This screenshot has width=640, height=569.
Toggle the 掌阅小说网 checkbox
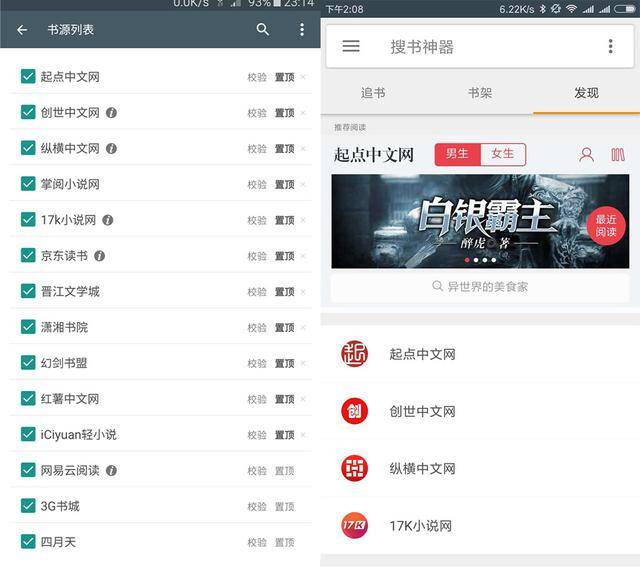point(28,184)
